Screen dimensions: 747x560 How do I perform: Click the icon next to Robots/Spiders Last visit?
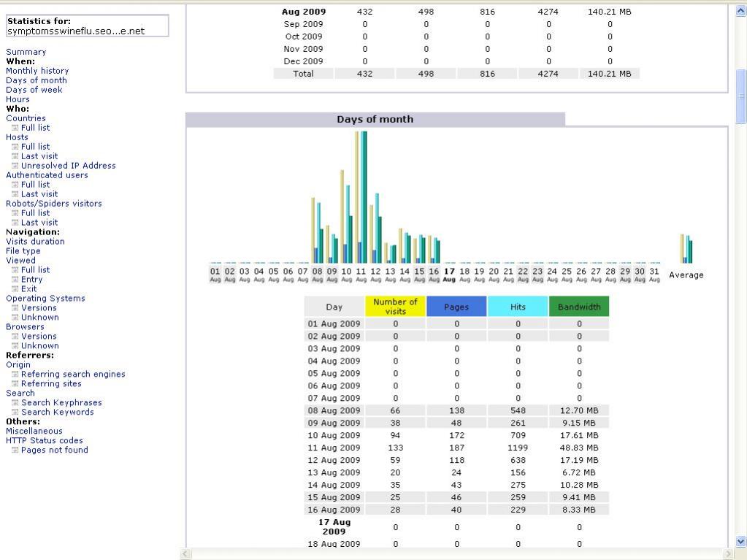(15, 223)
